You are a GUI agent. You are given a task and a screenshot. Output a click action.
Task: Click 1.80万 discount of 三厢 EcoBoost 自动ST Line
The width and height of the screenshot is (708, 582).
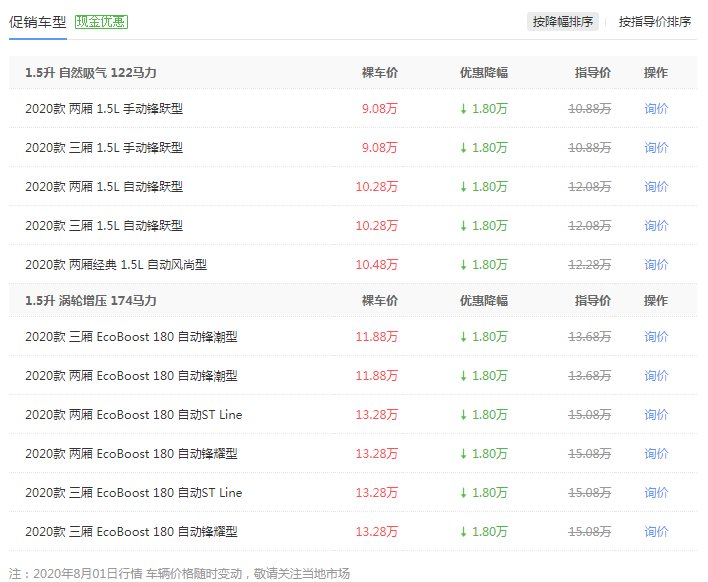click(484, 493)
